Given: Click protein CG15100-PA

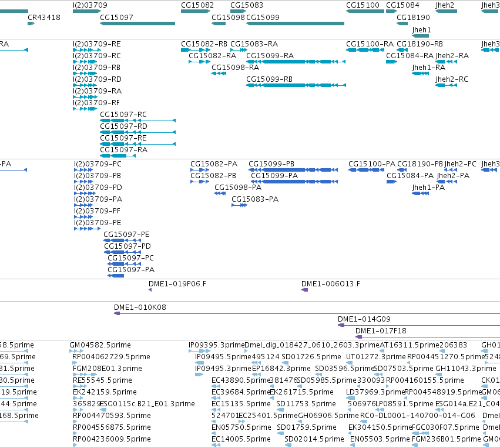Looking at the screenshot, I should click(x=366, y=170).
